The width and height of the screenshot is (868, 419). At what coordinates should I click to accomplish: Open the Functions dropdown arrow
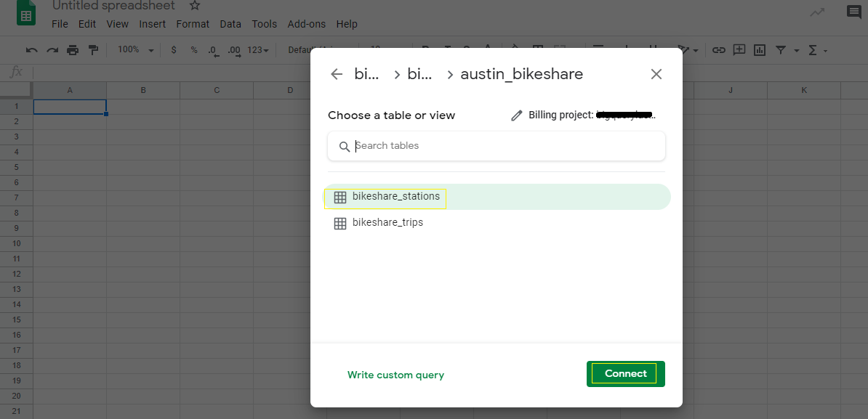pyautogui.click(x=825, y=51)
